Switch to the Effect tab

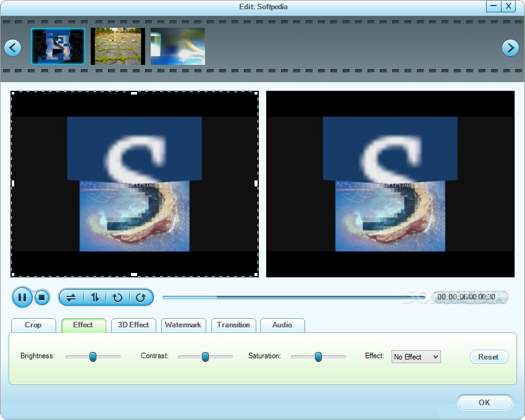coord(83,325)
